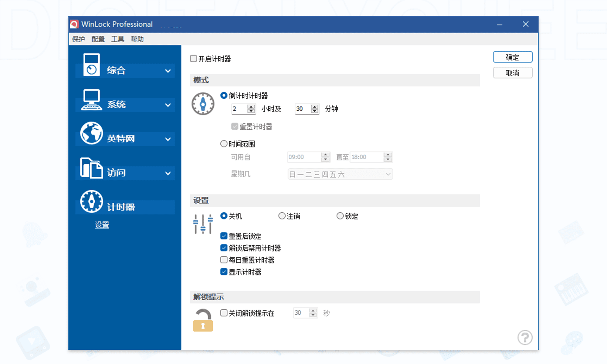
Task: Open the 工具 menu
Action: [117, 39]
